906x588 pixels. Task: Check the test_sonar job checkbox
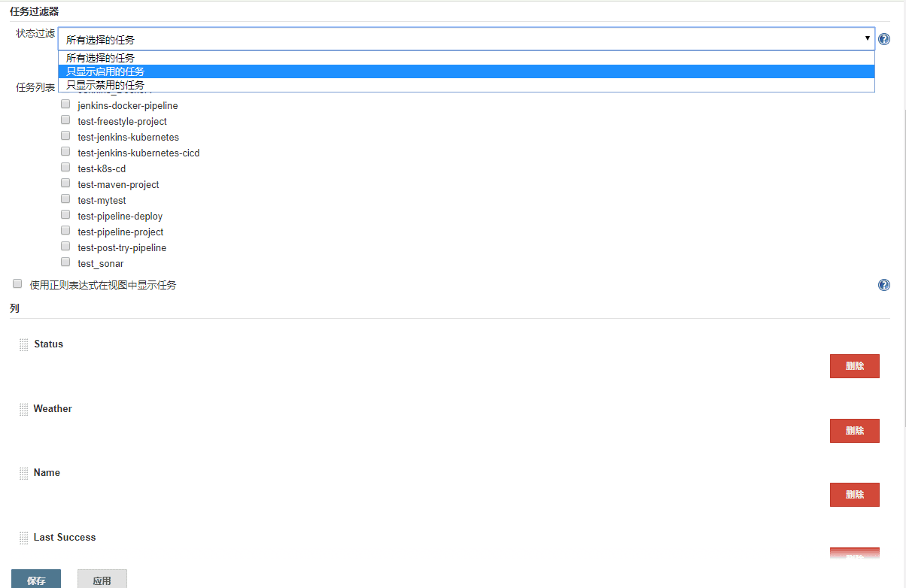click(x=65, y=262)
